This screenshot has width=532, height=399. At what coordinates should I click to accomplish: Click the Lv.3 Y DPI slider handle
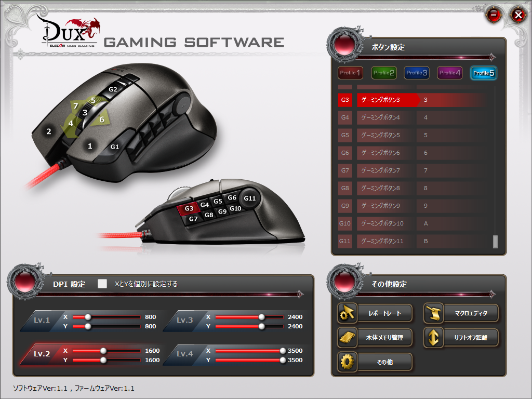[262, 326]
